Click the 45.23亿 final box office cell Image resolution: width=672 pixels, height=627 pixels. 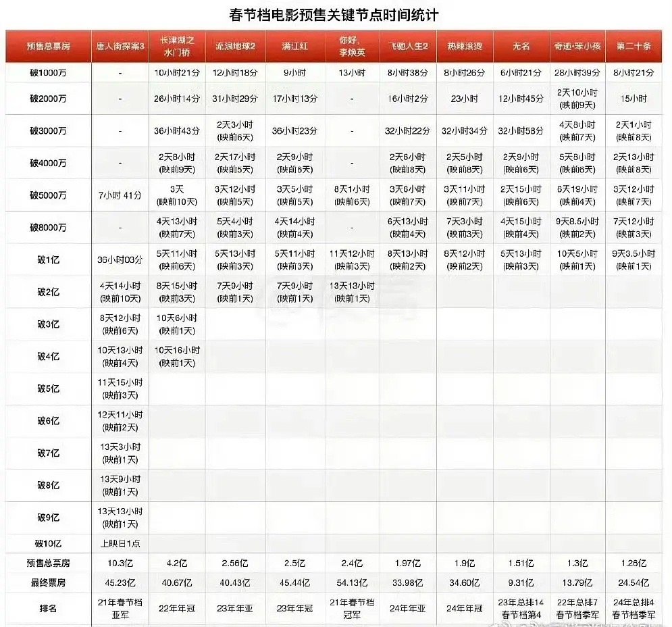click(x=120, y=583)
